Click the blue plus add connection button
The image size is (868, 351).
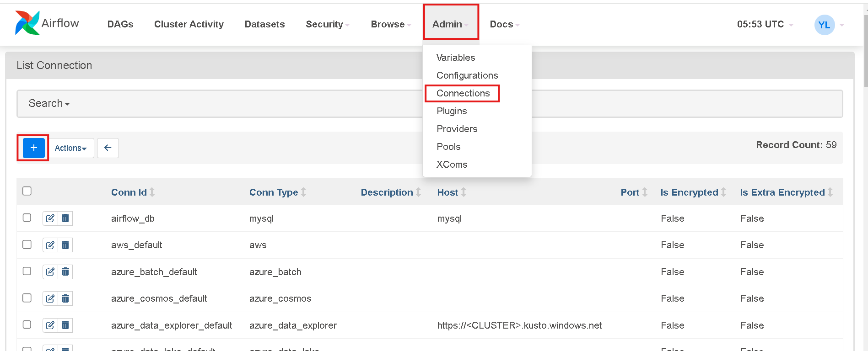coord(33,148)
